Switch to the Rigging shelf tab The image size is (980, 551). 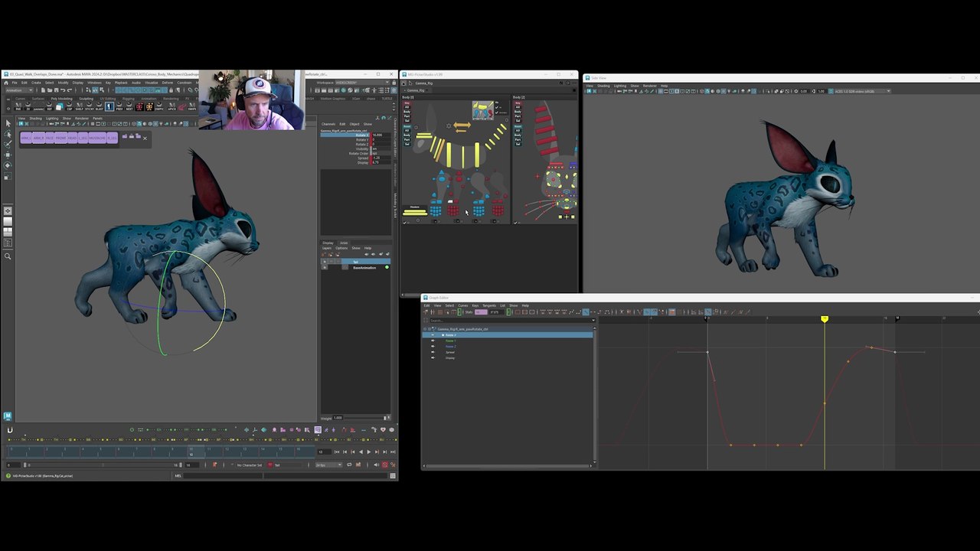(128, 98)
